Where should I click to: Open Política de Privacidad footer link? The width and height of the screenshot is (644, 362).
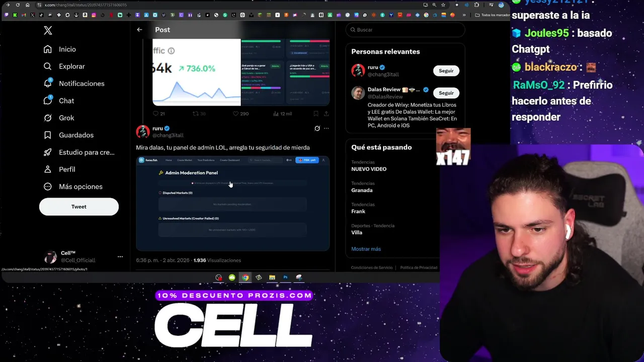click(x=419, y=267)
